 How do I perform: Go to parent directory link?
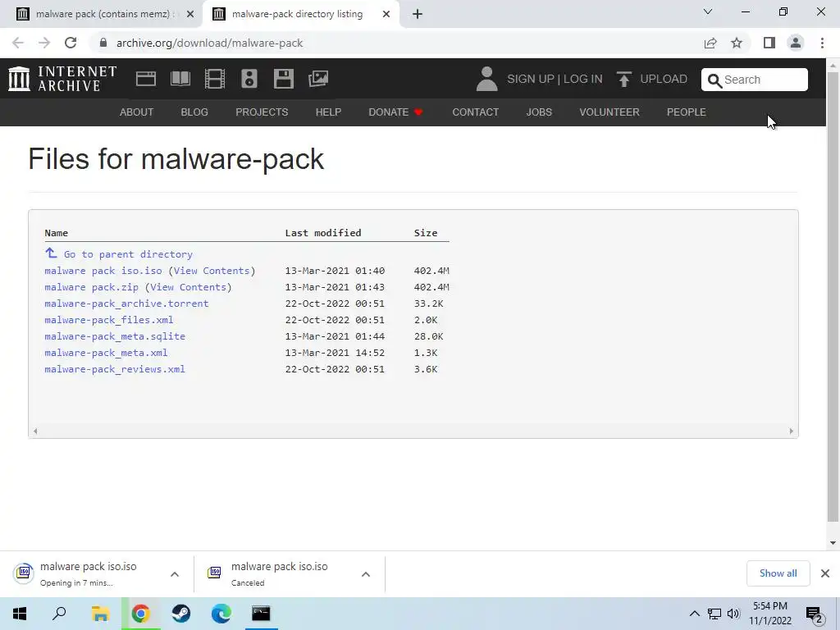click(128, 254)
